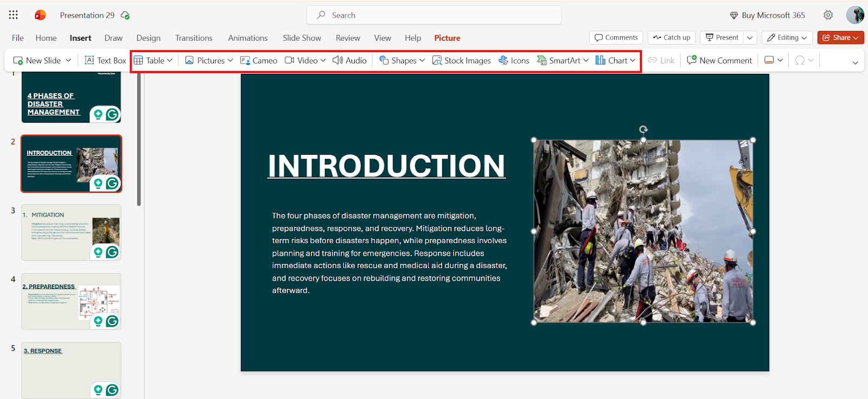Open the user profile avatar
Viewport: 868px width, 399px height.
pos(855,15)
